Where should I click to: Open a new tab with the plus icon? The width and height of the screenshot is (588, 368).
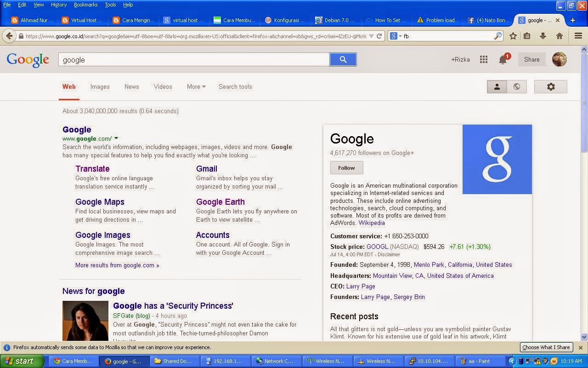tap(572, 20)
